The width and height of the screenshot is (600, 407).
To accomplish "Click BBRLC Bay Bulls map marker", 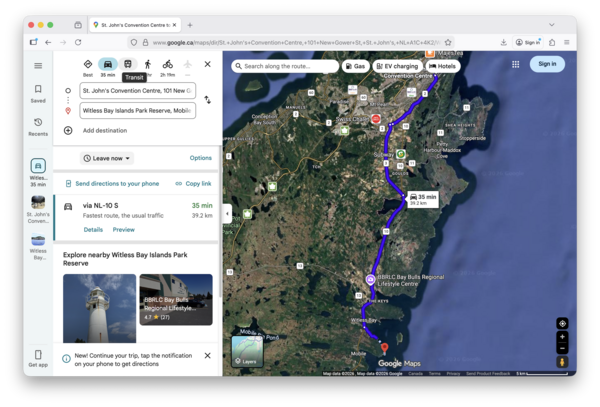I will [x=370, y=280].
